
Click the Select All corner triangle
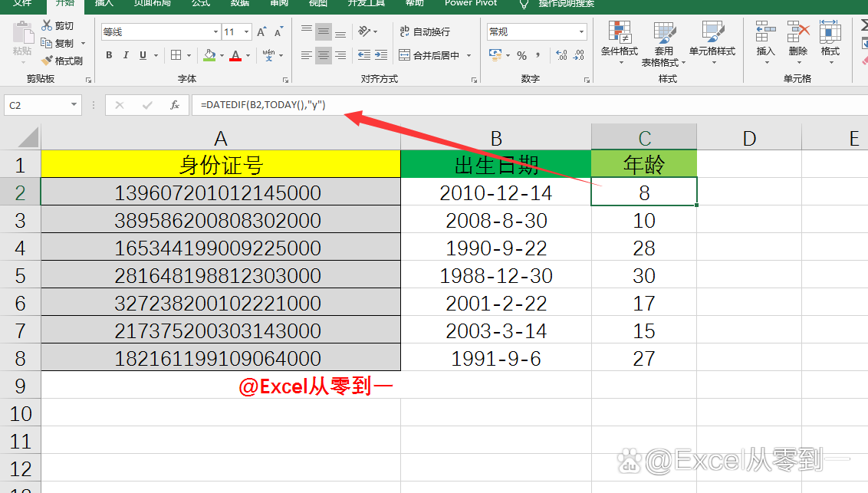coord(27,137)
